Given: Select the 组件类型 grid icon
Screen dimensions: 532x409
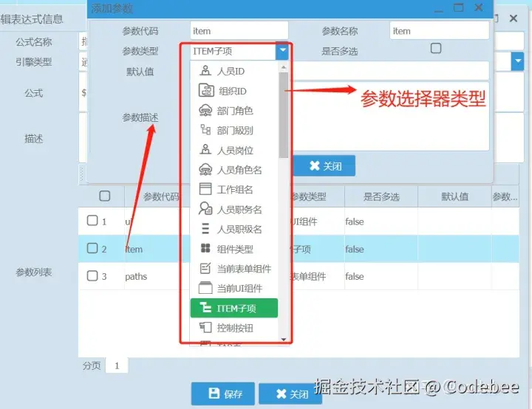Looking at the screenshot, I should coord(205,248).
